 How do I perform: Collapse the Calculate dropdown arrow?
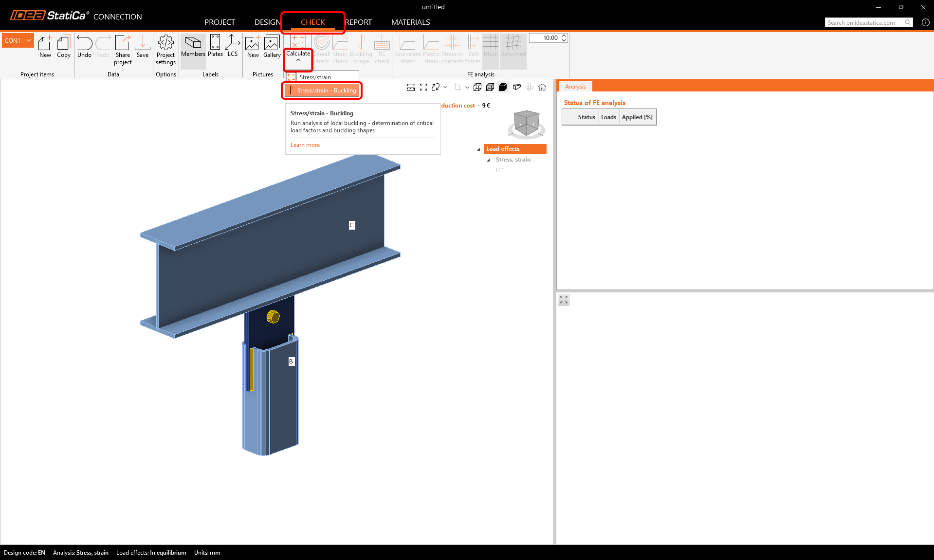[x=298, y=60]
